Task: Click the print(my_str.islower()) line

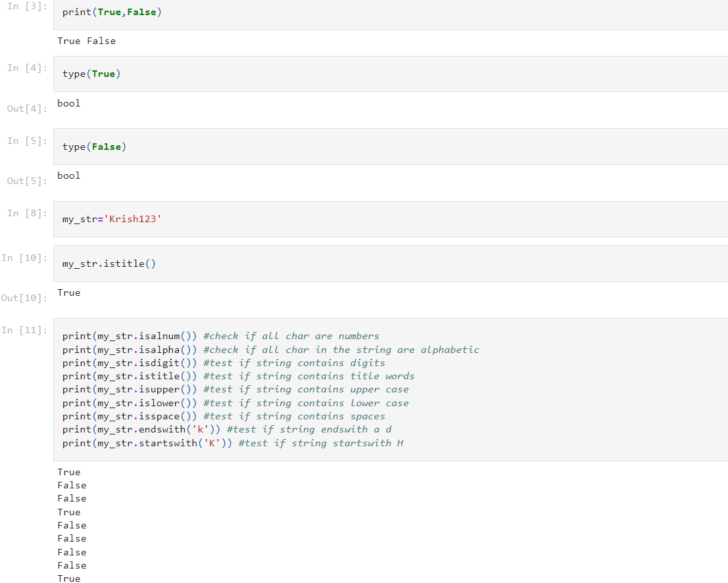Action: pos(130,404)
